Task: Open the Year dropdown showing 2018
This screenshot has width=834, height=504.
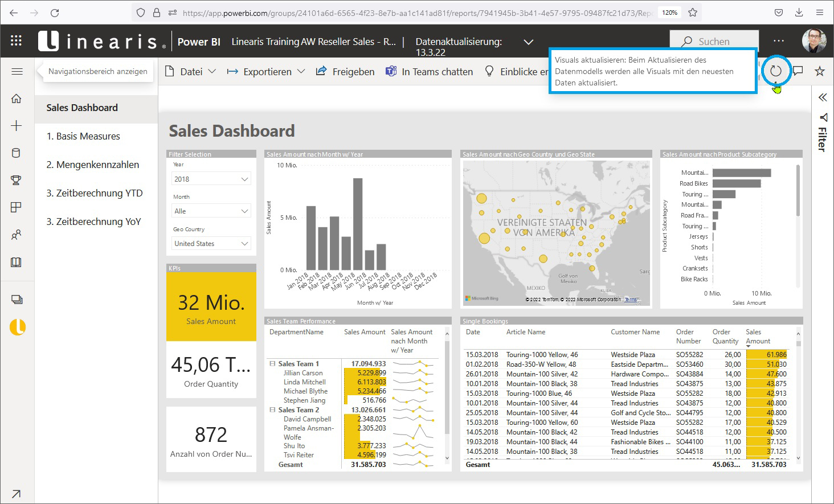Action: click(211, 178)
